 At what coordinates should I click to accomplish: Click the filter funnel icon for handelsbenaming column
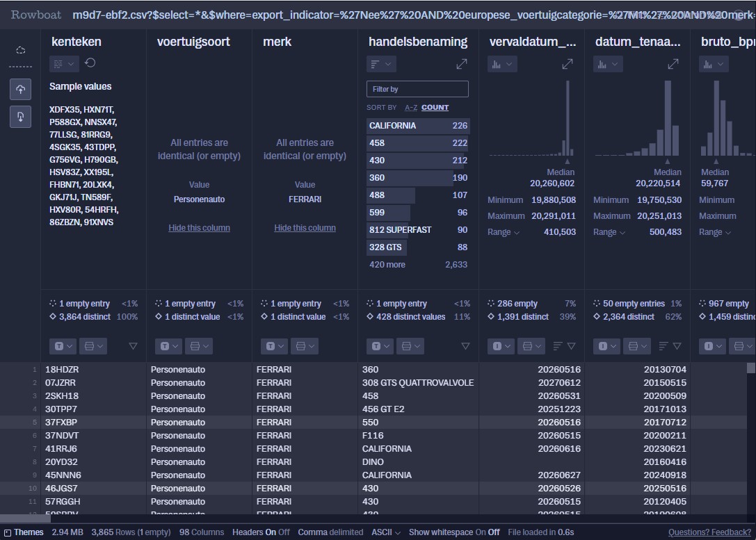click(x=465, y=346)
